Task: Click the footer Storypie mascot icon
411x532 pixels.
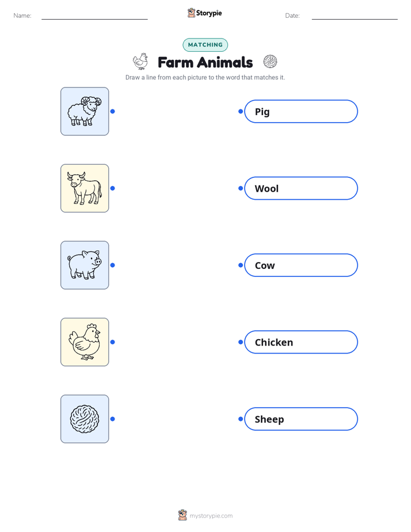Action: pyautogui.click(x=182, y=515)
